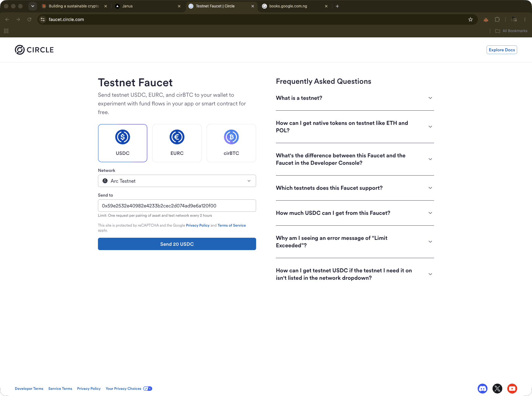Bookmark this page with the star icon
The height and width of the screenshot is (396, 532).
pos(471,19)
